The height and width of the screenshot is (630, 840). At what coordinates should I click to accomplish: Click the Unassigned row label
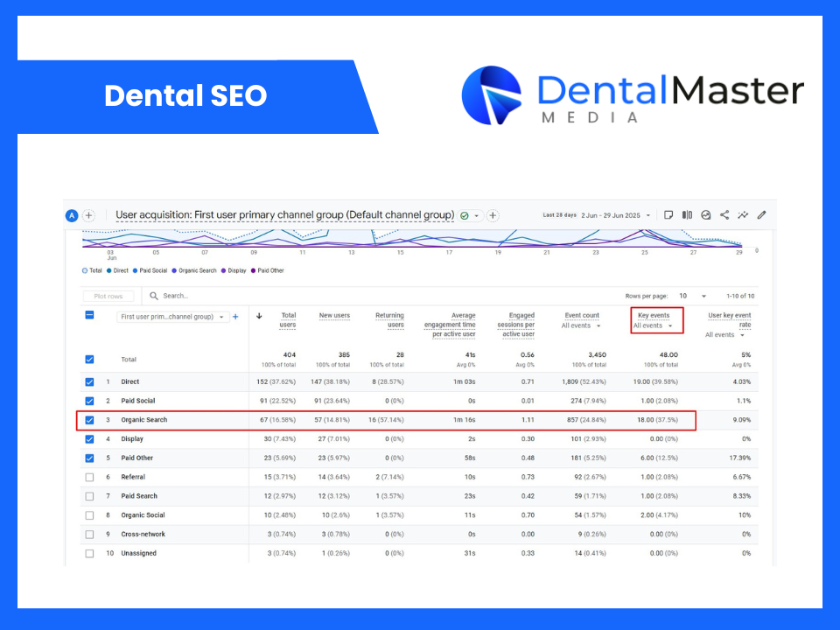coord(139,553)
